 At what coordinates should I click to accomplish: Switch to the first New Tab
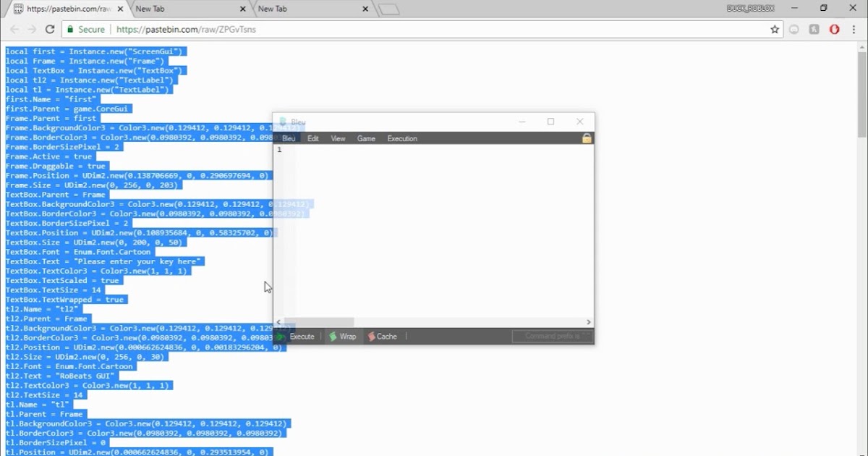[188, 9]
